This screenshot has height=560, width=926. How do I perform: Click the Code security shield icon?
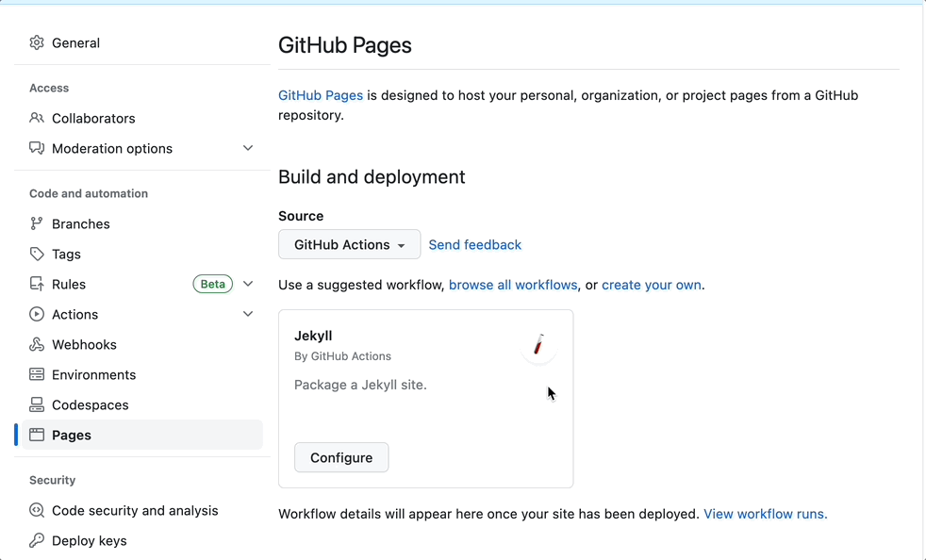pyautogui.click(x=36, y=510)
